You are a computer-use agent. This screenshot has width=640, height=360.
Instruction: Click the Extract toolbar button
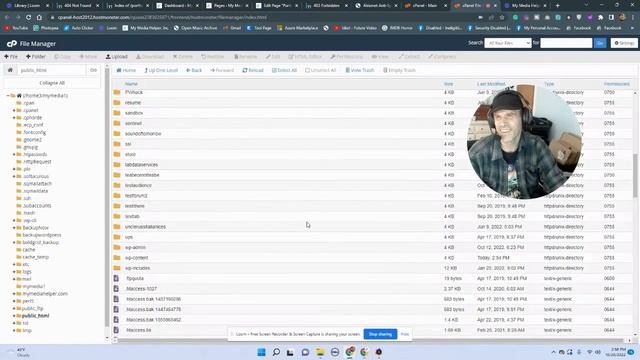pyautogui.click(x=409, y=57)
